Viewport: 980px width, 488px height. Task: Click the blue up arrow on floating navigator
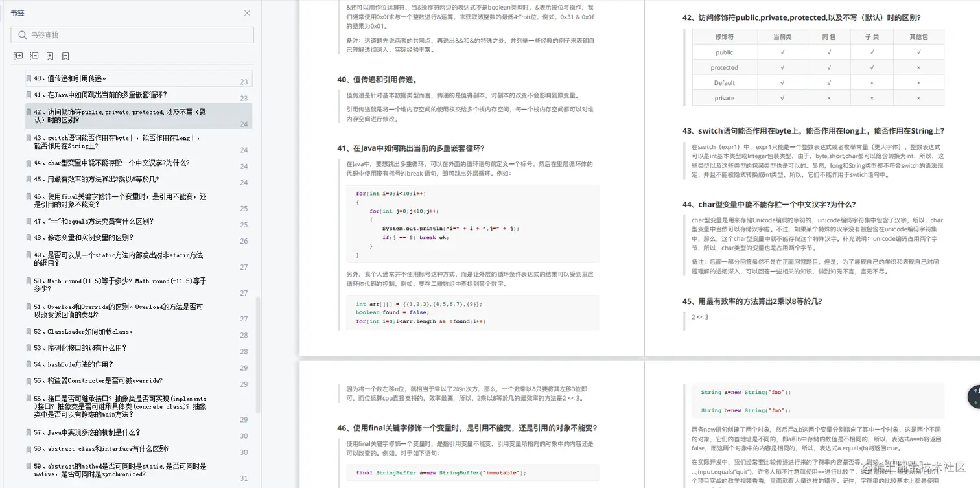[x=975, y=389]
